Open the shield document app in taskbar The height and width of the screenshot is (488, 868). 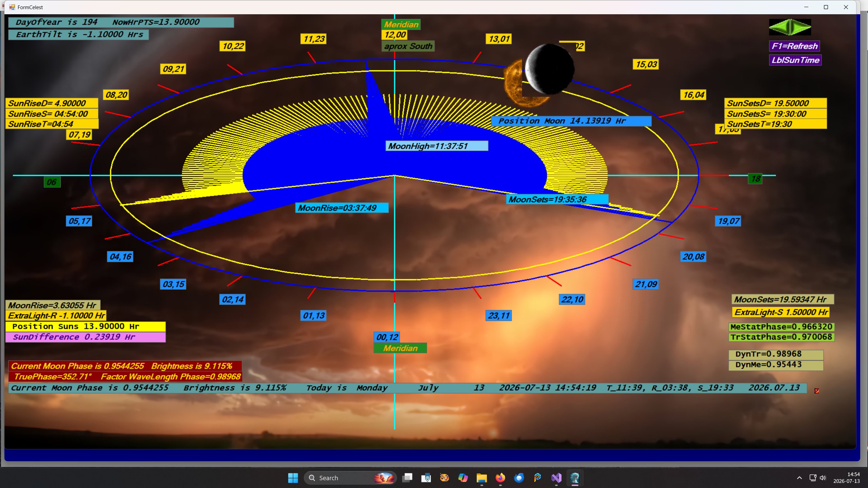pos(426,478)
